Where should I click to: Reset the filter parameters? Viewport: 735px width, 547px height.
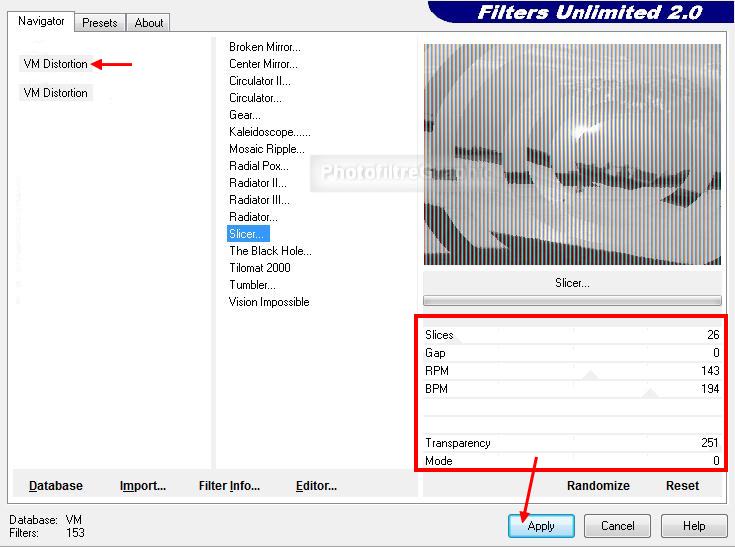[x=682, y=486]
